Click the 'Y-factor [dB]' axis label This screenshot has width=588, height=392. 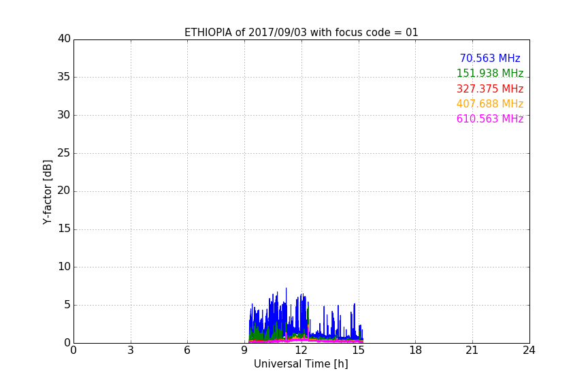click(x=47, y=192)
